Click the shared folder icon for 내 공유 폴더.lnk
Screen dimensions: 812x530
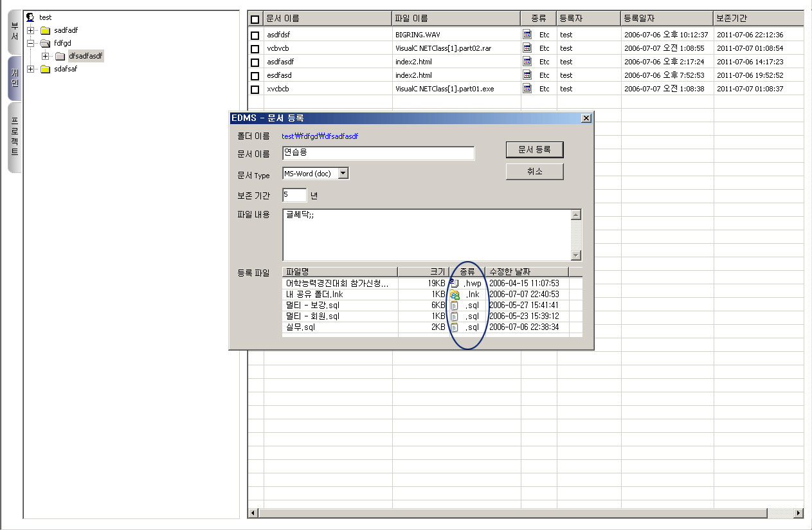pyautogui.click(x=455, y=294)
